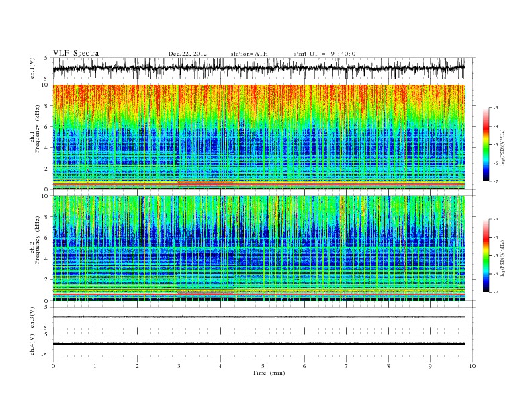Click the ch.2 spectrogram color scale bar

point(486,255)
